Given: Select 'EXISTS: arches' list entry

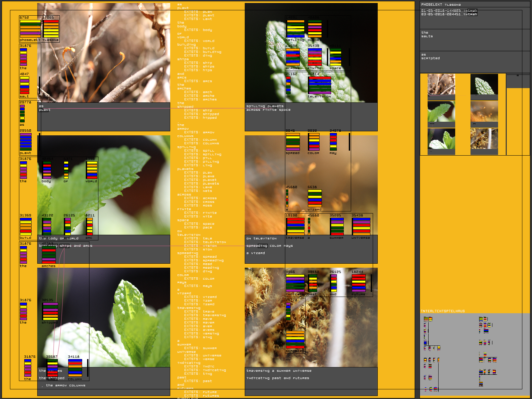Looking at the screenshot, I should point(200,99).
